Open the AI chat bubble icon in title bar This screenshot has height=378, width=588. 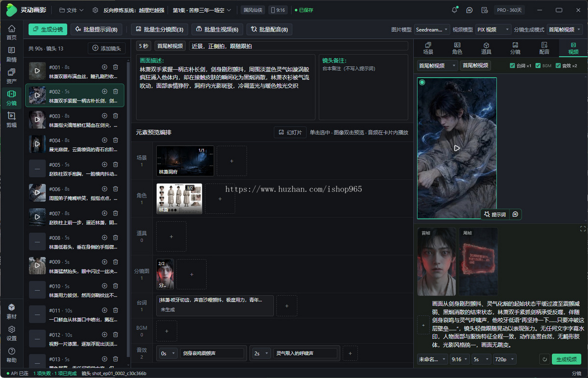[469, 10]
